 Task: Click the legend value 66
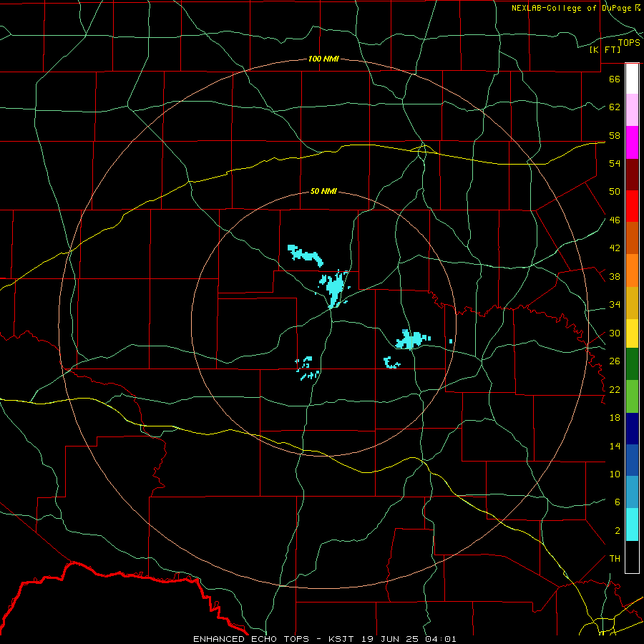pyautogui.click(x=615, y=79)
